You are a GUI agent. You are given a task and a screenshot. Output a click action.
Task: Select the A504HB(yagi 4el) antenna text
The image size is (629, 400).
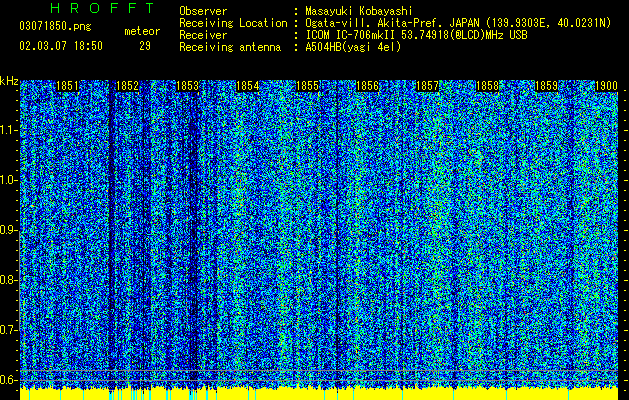tap(353, 47)
